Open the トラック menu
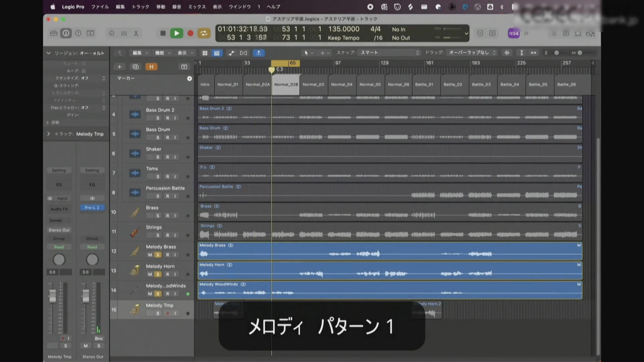This screenshot has height=362, width=644. click(141, 7)
